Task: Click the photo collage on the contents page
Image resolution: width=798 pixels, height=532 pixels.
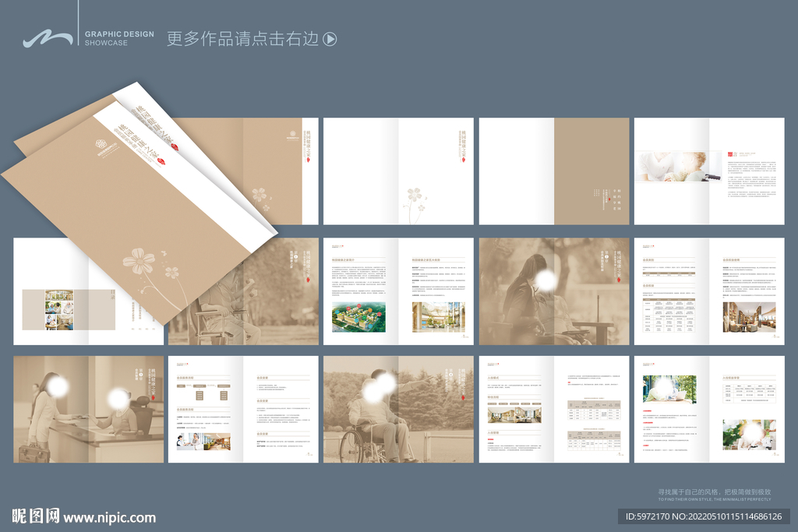Action: pos(59,310)
